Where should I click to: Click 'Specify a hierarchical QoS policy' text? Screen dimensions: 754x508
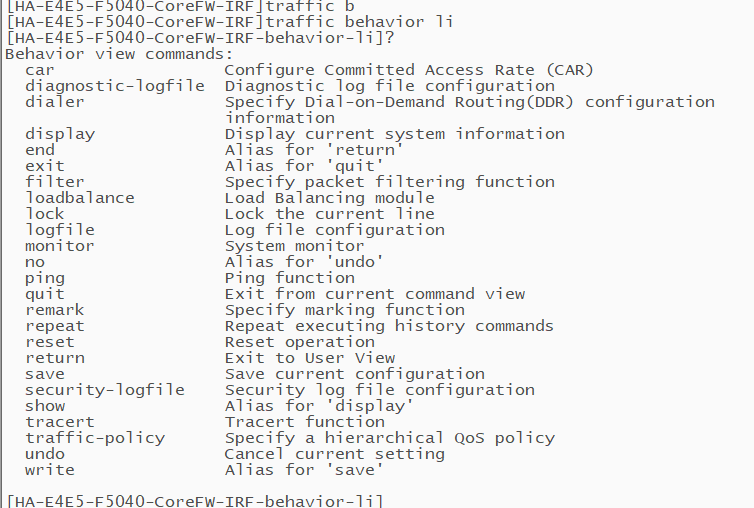click(x=389, y=438)
